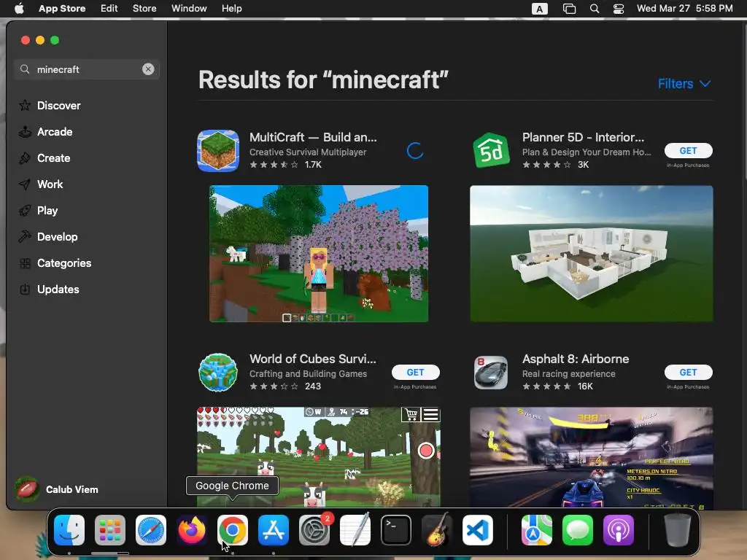The height and width of the screenshot is (560, 747).
Task: Open the Window menu
Action: [x=189, y=9]
